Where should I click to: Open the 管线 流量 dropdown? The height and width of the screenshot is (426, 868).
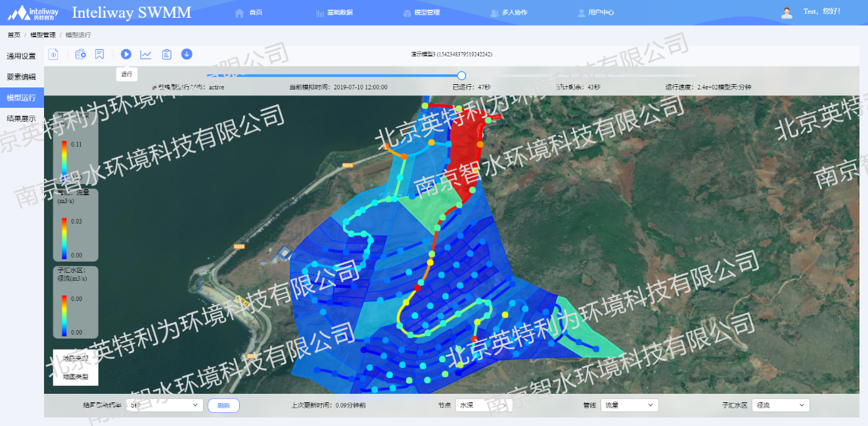point(629,406)
